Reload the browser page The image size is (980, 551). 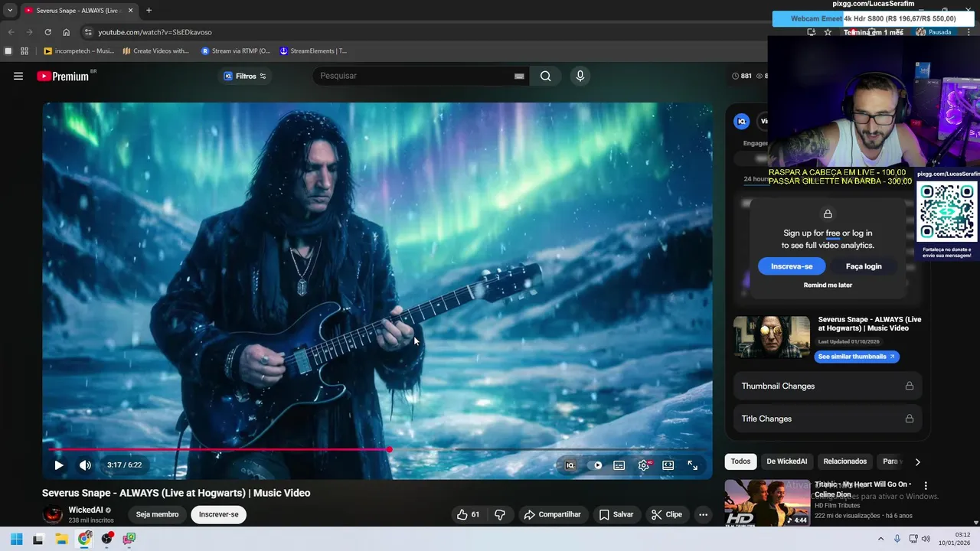(x=47, y=32)
